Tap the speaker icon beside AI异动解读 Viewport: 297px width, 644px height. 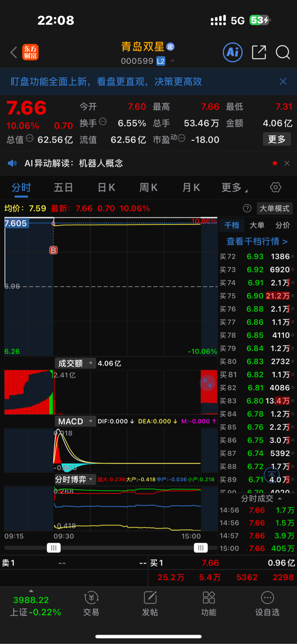click(12, 163)
